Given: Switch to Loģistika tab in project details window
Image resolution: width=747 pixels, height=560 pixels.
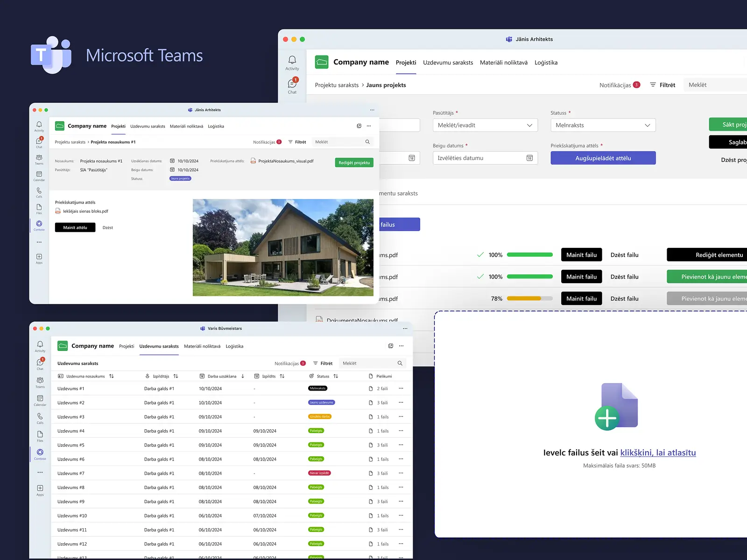Looking at the screenshot, I should [216, 126].
